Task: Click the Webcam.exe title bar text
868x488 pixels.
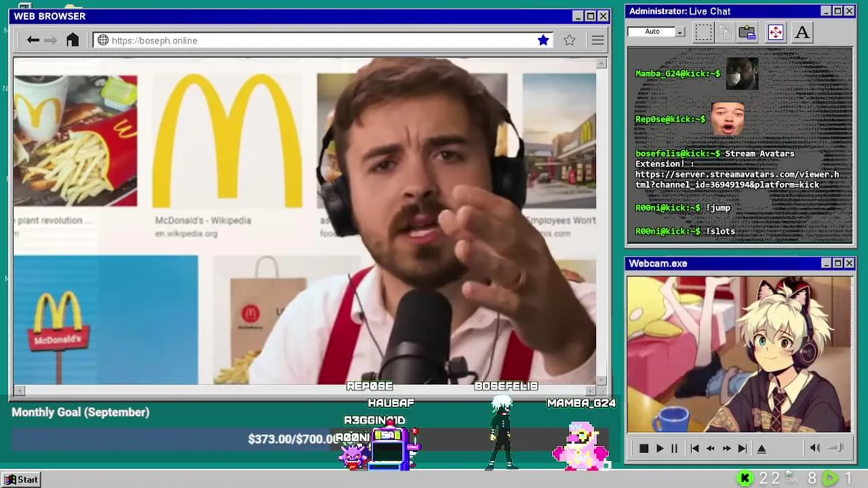Action: point(658,263)
